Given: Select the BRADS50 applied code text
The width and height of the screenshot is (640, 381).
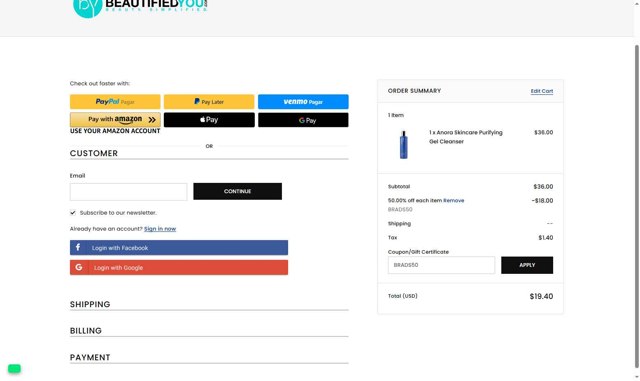Looking at the screenshot, I should click(400, 209).
